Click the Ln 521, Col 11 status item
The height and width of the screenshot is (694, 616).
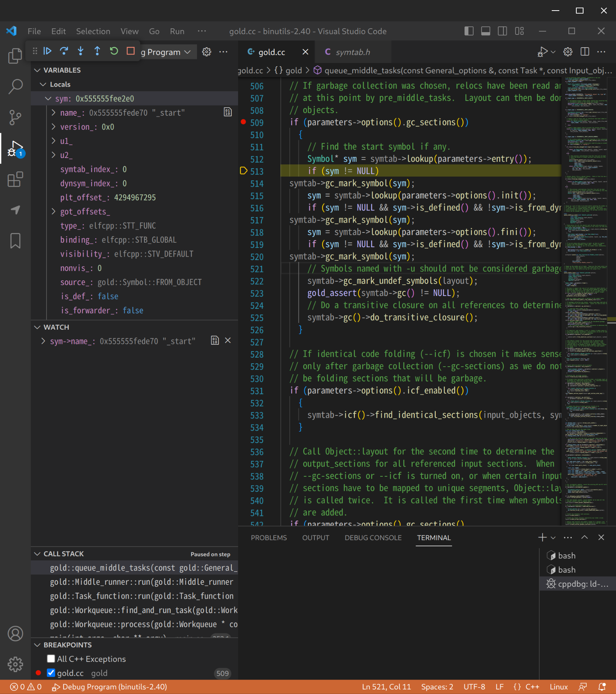tap(386, 687)
